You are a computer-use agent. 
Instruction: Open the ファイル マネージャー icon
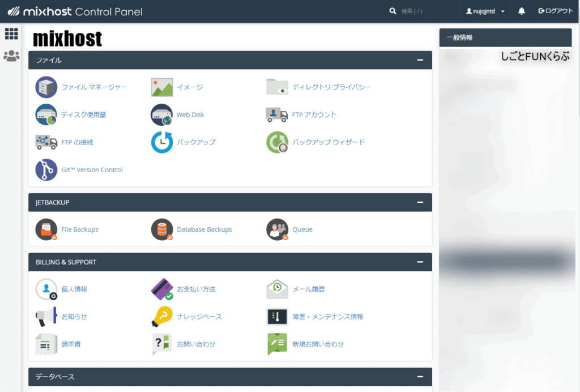[x=46, y=87]
